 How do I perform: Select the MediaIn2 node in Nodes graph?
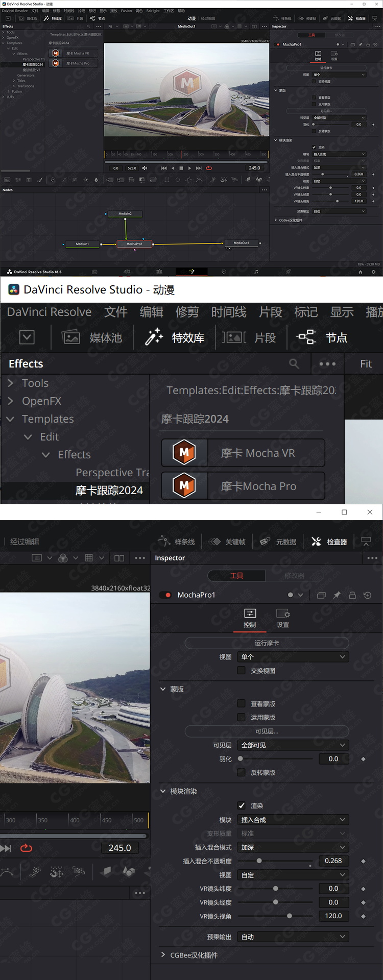point(125,213)
